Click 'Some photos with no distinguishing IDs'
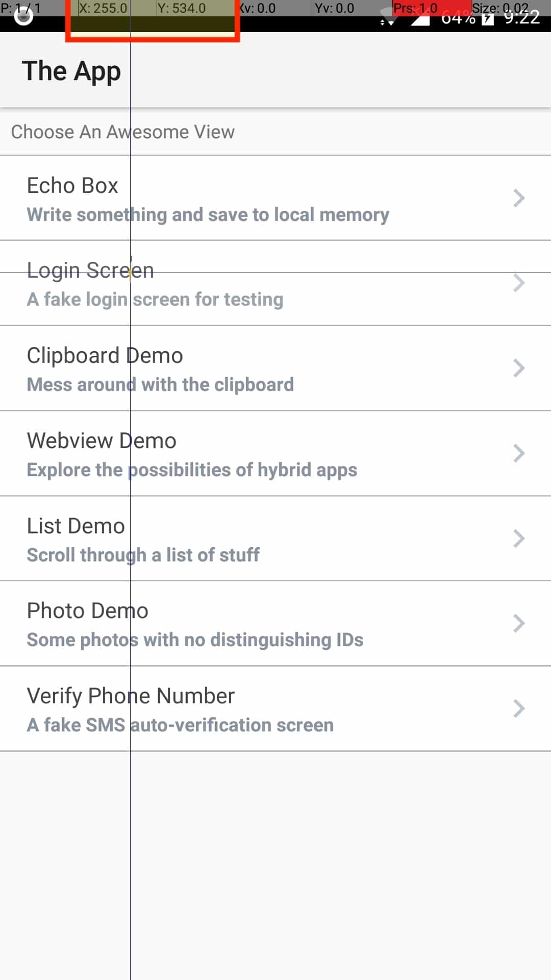 point(195,640)
